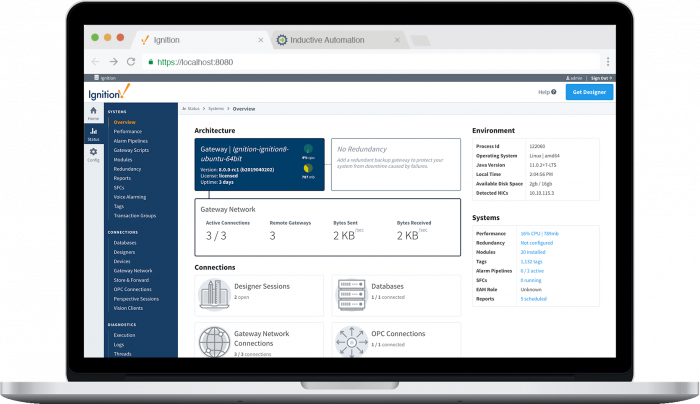Image resolution: width=700 pixels, height=404 pixels.
Task: Open Devices in sidebar
Action: (x=122, y=261)
